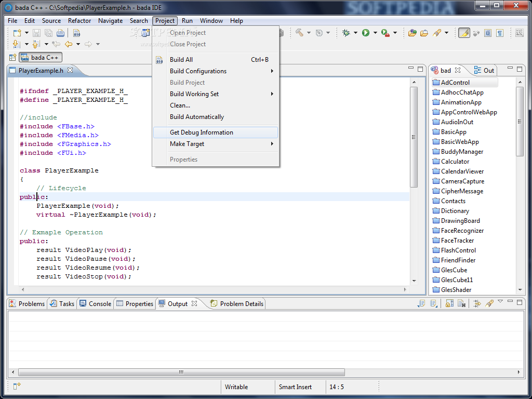Open Back history dropdown arrow
Image resolution: width=532 pixels, height=399 pixels.
pyautogui.click(x=78, y=44)
